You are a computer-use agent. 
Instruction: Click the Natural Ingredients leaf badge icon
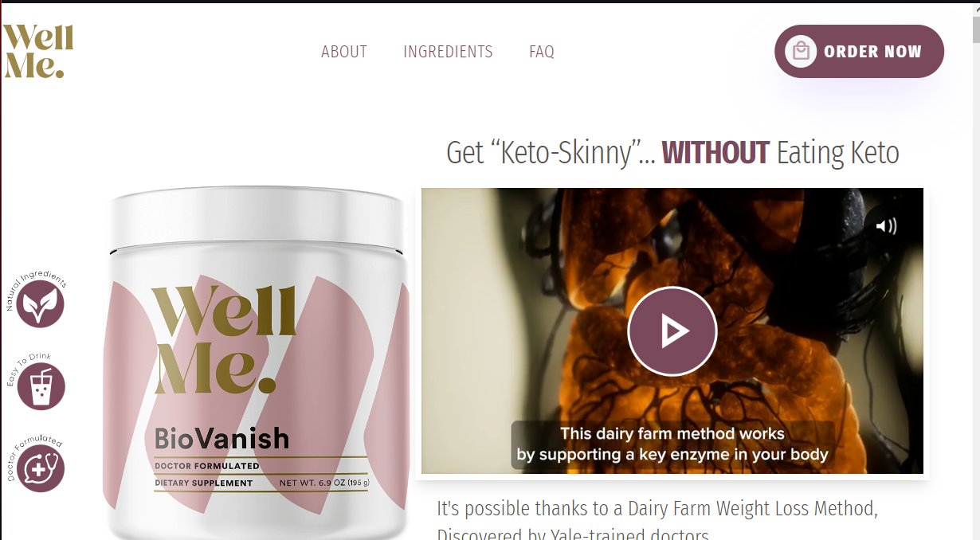40,303
